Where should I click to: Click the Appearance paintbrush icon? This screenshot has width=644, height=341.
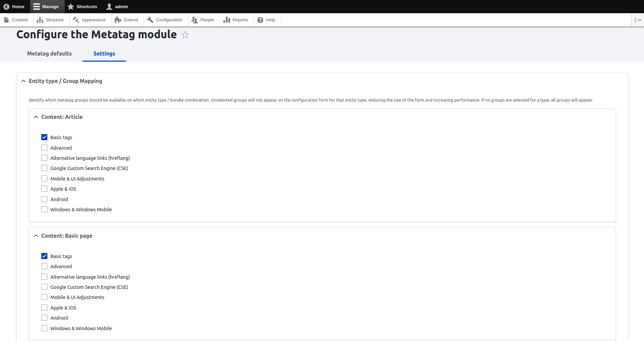point(76,20)
